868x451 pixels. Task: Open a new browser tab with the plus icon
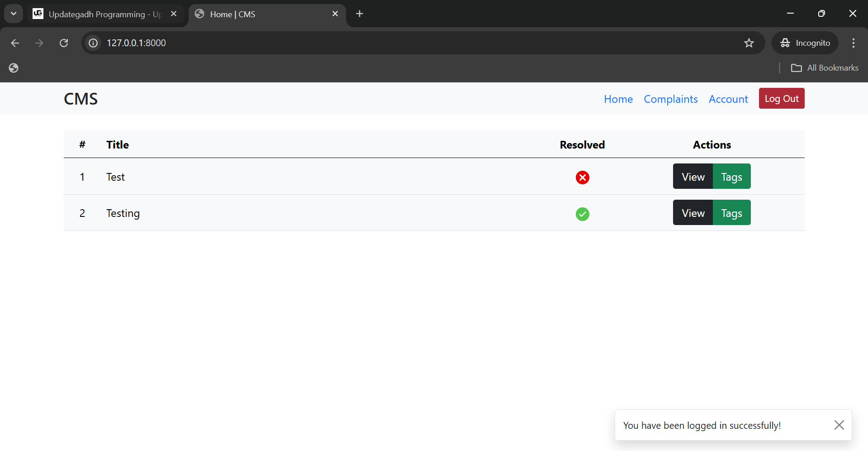(359, 14)
